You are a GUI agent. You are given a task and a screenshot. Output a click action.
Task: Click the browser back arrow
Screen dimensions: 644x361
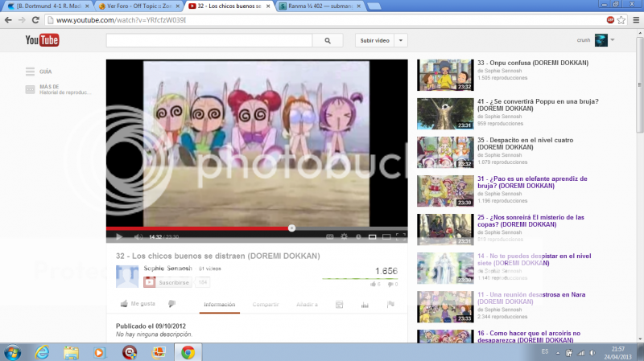(8, 19)
